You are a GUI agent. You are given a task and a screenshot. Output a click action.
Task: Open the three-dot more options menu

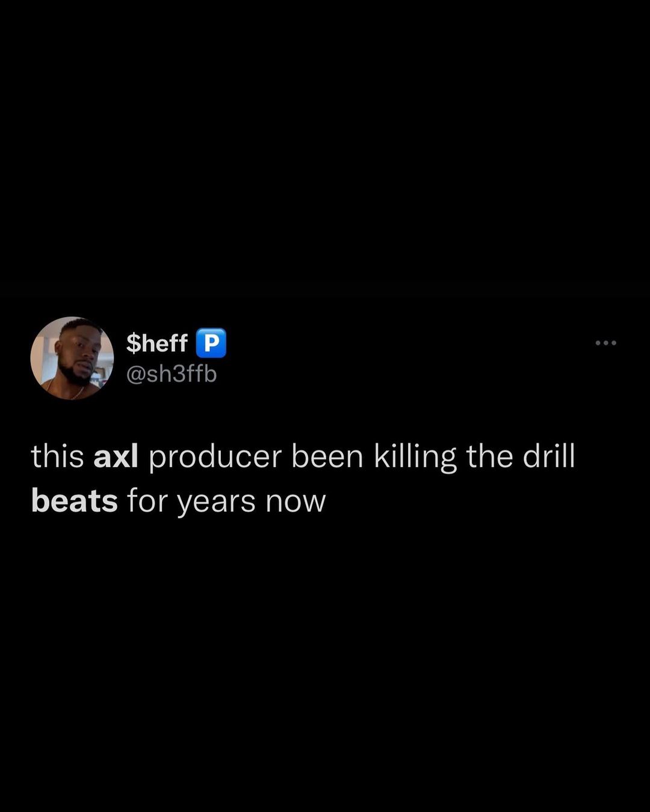[x=605, y=343]
